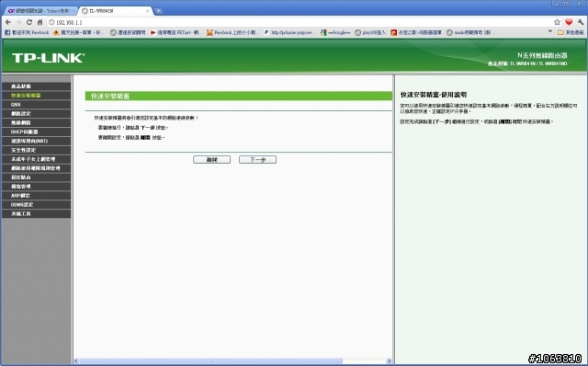Open the FETnet bookmark with red icon

[x=175, y=33]
